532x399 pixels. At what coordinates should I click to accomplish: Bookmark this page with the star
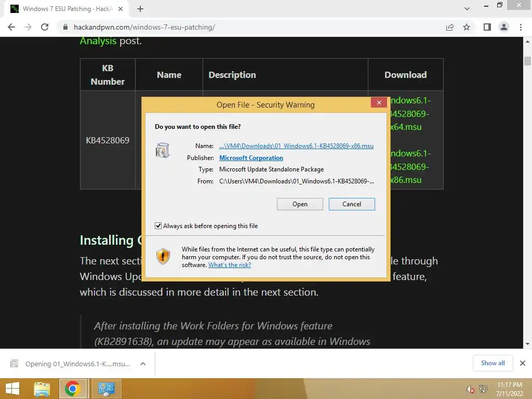(467, 27)
